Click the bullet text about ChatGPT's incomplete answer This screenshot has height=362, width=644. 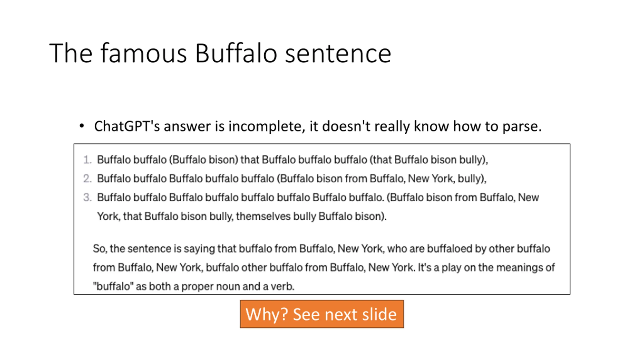(x=318, y=126)
